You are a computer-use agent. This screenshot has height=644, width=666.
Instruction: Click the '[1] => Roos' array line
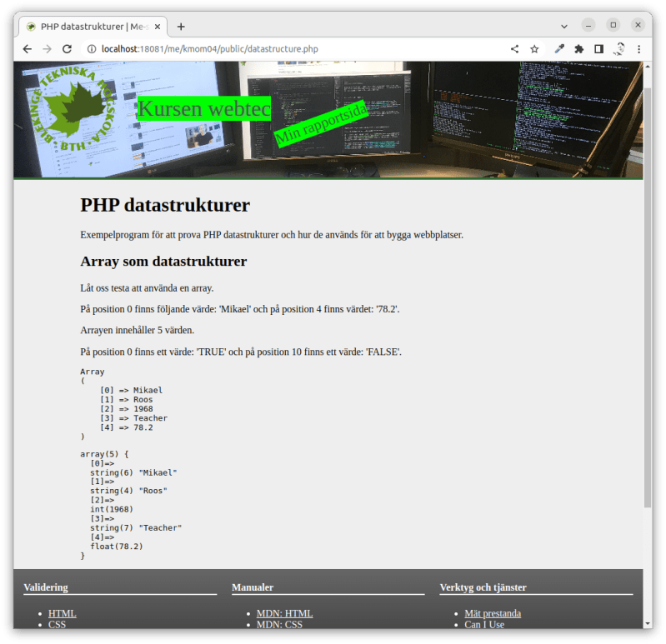[x=126, y=399]
